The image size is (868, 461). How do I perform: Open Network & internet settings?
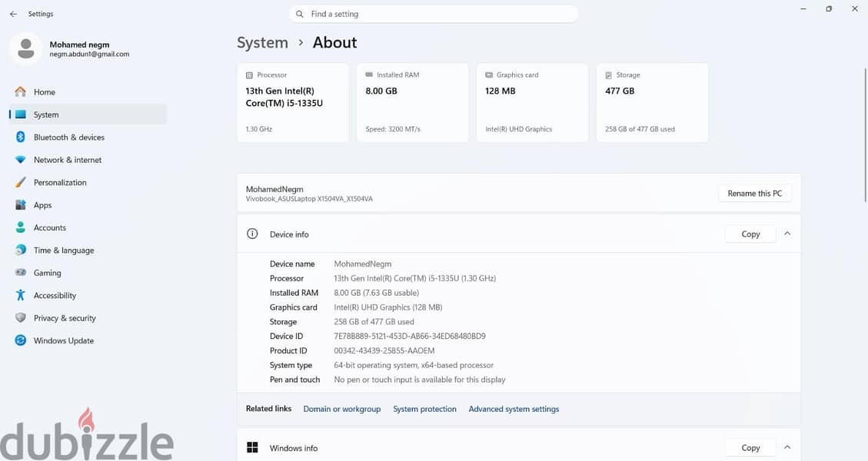(88, 160)
